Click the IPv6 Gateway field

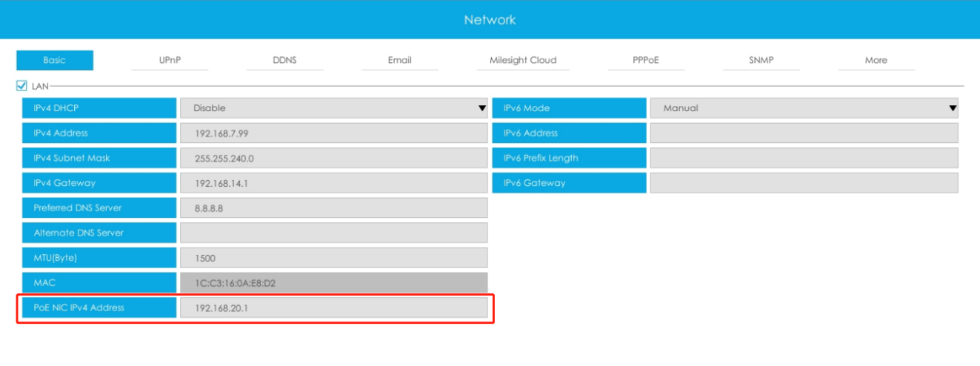[x=804, y=183]
